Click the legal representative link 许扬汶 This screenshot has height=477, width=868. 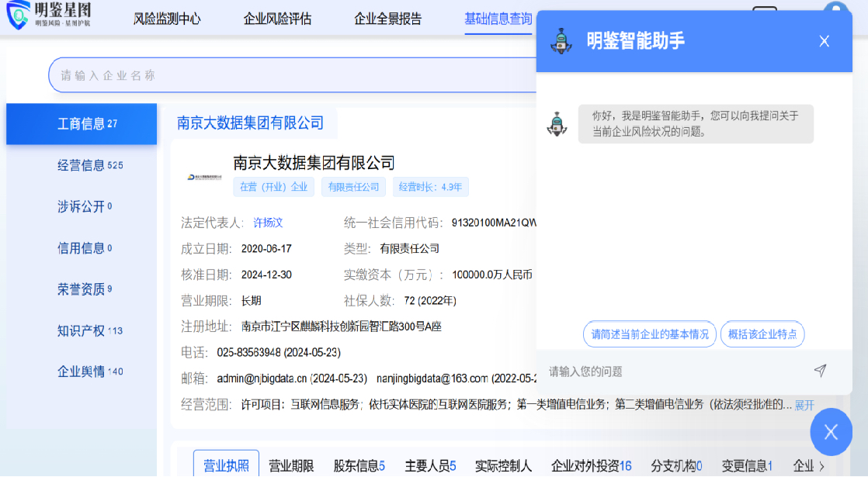coord(268,223)
